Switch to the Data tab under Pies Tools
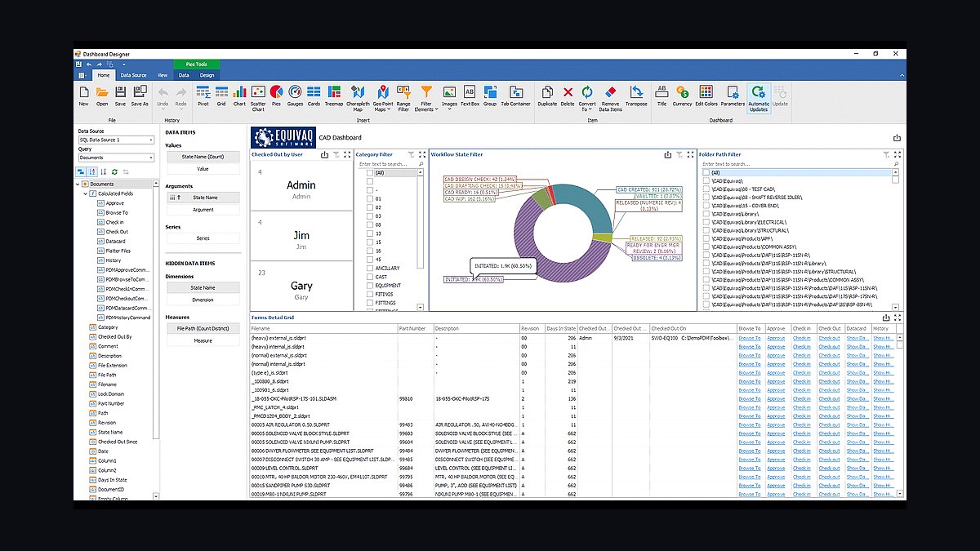 point(184,75)
